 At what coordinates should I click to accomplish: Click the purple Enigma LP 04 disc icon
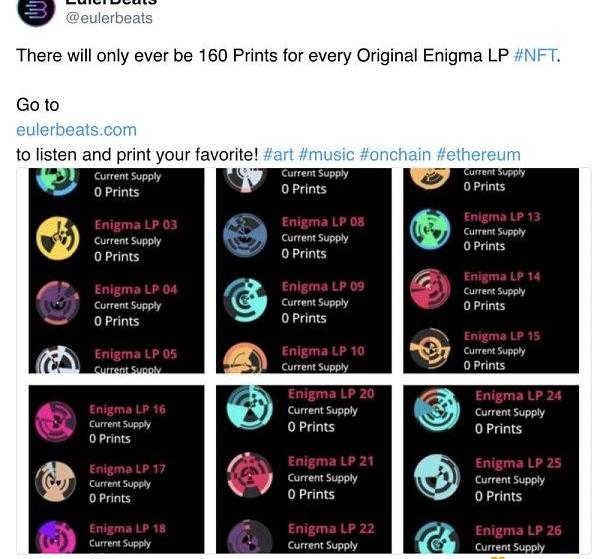58,303
